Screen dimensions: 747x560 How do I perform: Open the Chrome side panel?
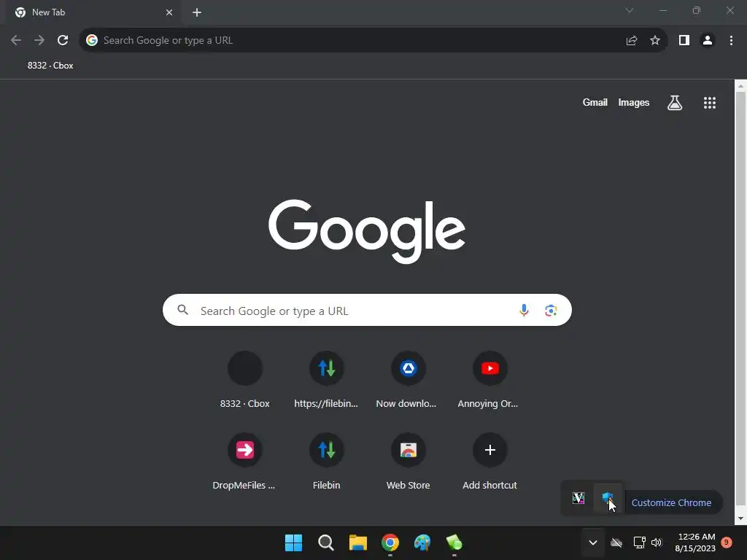[x=684, y=41]
